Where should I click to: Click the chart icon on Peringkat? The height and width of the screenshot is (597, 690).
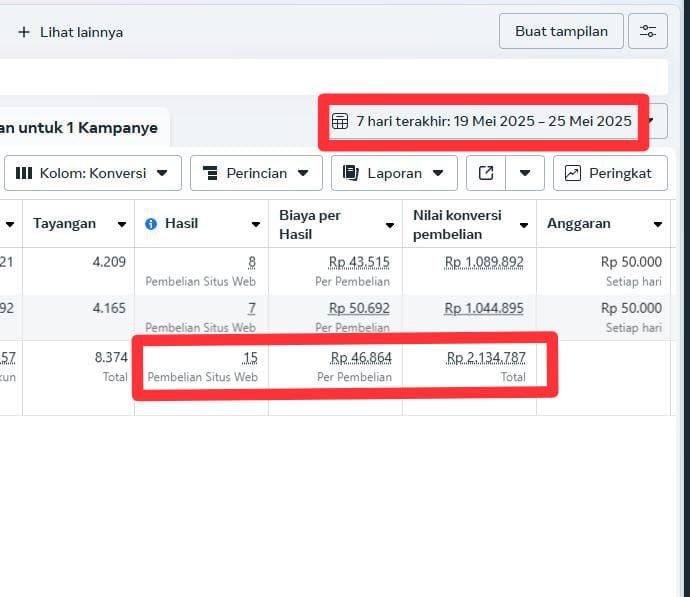[x=573, y=173]
